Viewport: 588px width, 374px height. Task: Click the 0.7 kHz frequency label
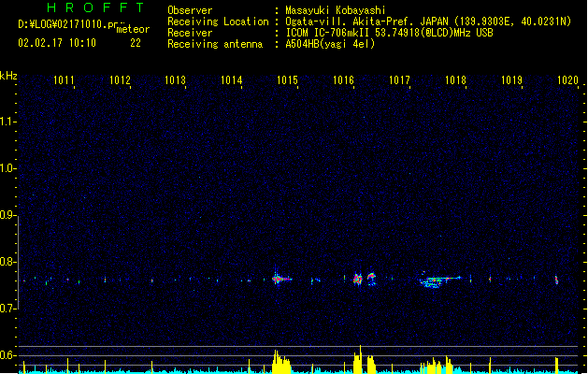tap(7, 309)
